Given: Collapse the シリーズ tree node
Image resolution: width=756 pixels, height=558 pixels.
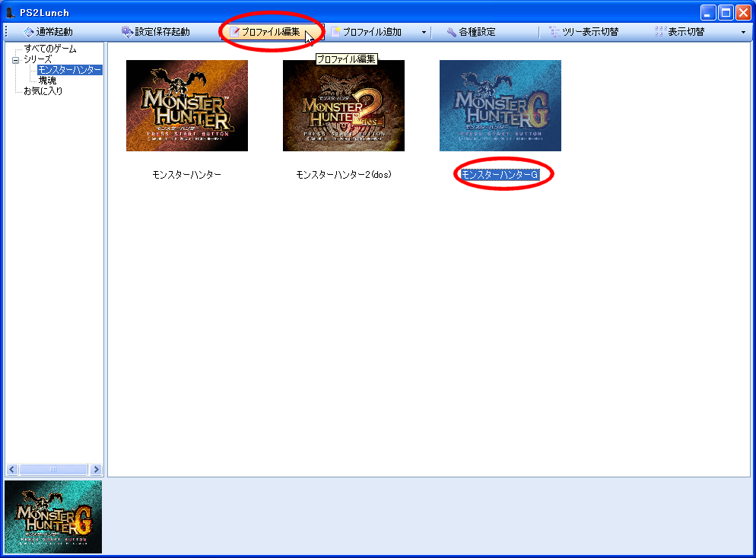Looking at the screenshot, I should click(x=15, y=60).
